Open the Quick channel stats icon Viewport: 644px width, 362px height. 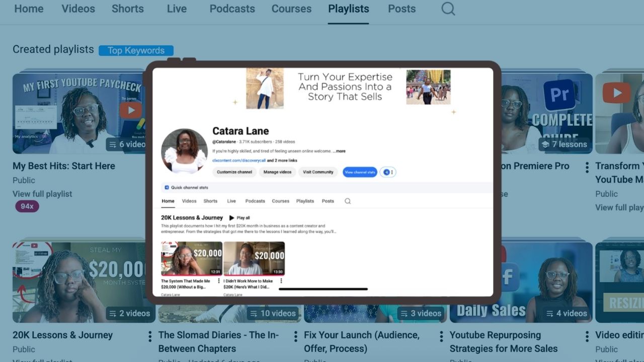pos(167,188)
